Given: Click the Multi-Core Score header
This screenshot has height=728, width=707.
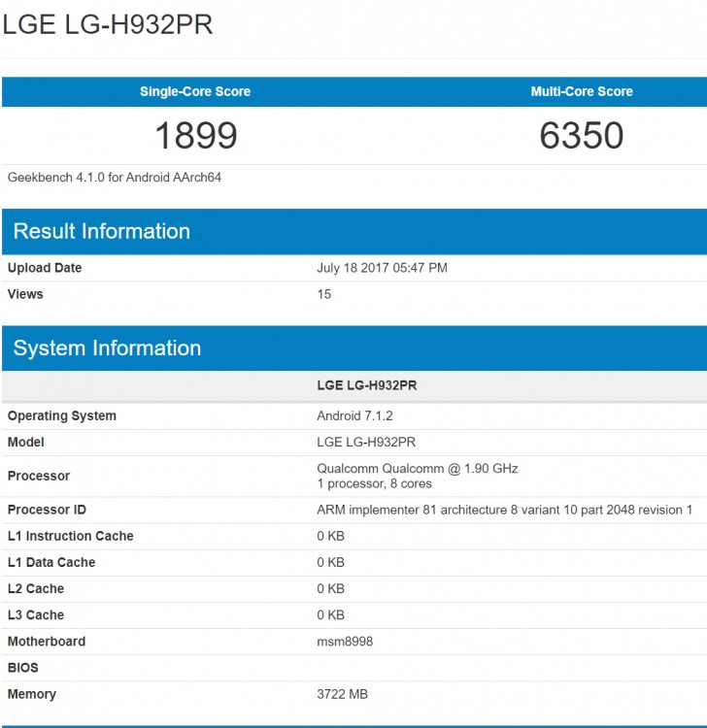Looking at the screenshot, I should point(581,91).
